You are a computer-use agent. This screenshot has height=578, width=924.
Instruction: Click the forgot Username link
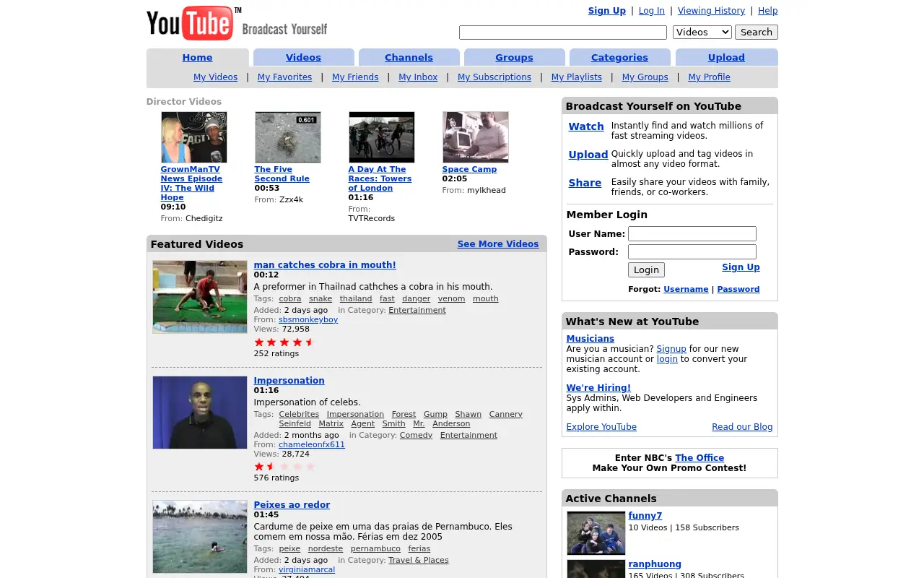686,289
